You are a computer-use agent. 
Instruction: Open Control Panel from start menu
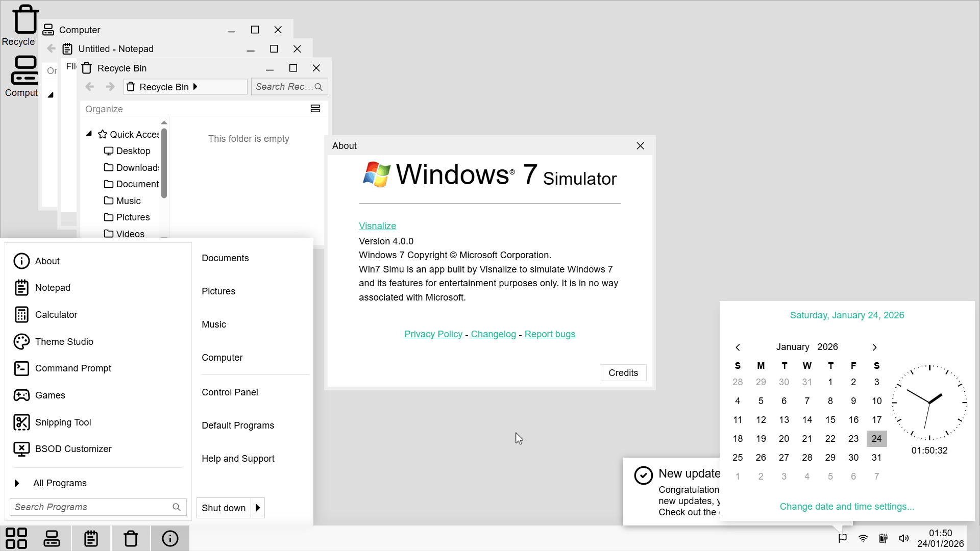pos(230,392)
